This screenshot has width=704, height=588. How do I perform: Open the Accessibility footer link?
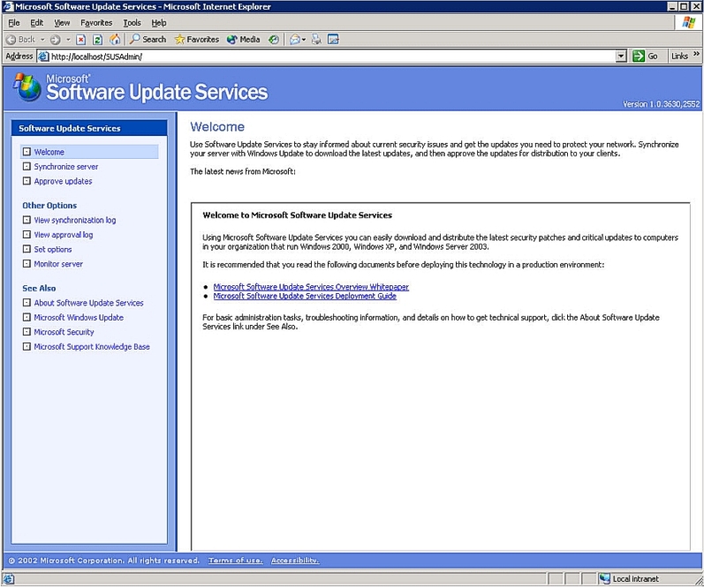click(x=295, y=560)
